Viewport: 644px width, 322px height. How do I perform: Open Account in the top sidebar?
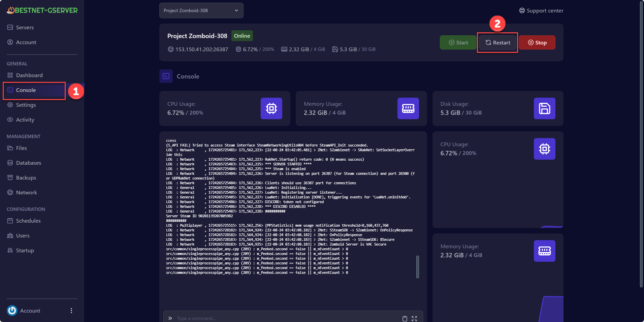point(26,42)
